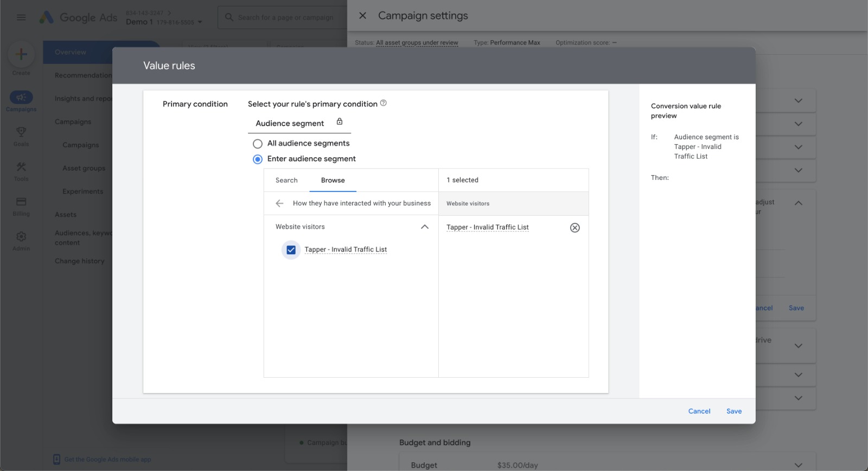Image resolution: width=868 pixels, height=471 pixels.
Task: Close the Campaign settings panel
Action: [363, 16]
